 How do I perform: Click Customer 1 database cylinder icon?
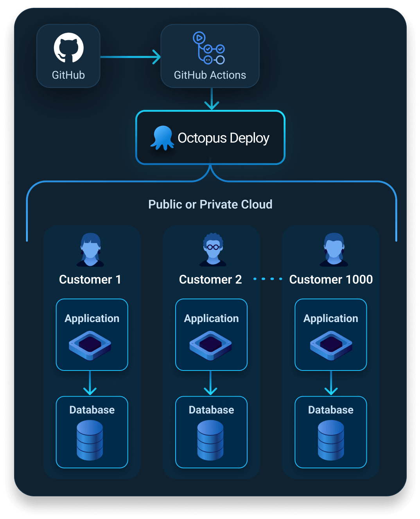(x=90, y=440)
